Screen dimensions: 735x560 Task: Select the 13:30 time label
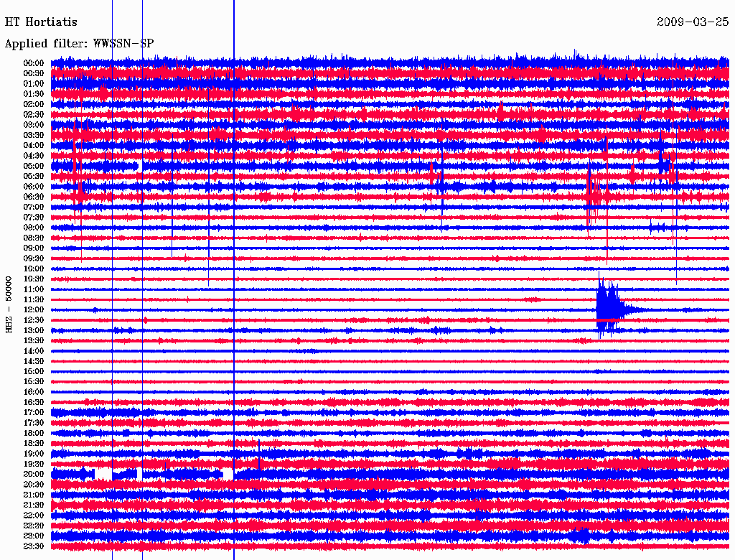(x=34, y=341)
